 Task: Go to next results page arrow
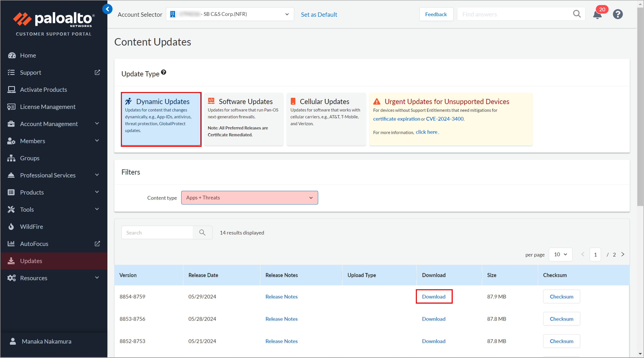tap(623, 254)
